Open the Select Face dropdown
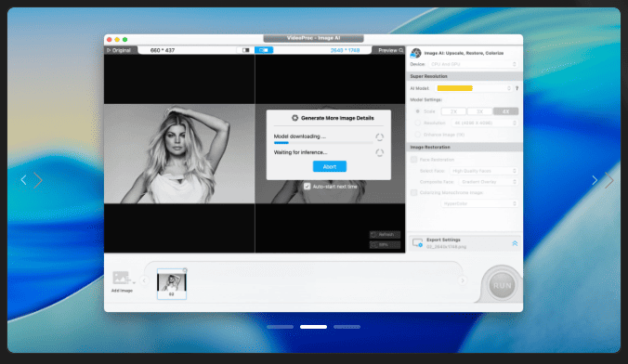Screen dimensions: 628x364 (x=484, y=171)
